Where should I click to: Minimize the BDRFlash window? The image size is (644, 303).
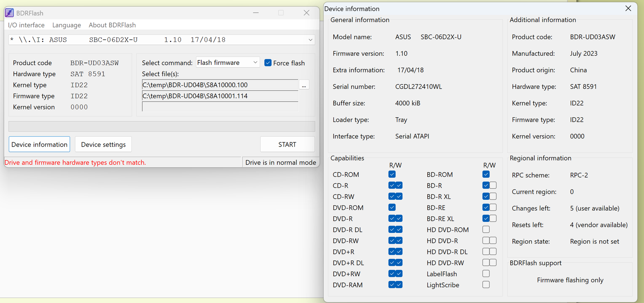click(256, 13)
